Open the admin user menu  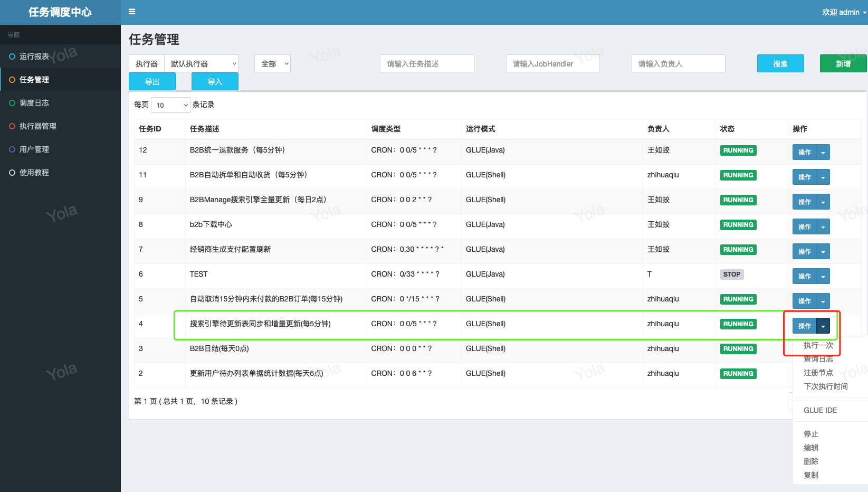843,12
